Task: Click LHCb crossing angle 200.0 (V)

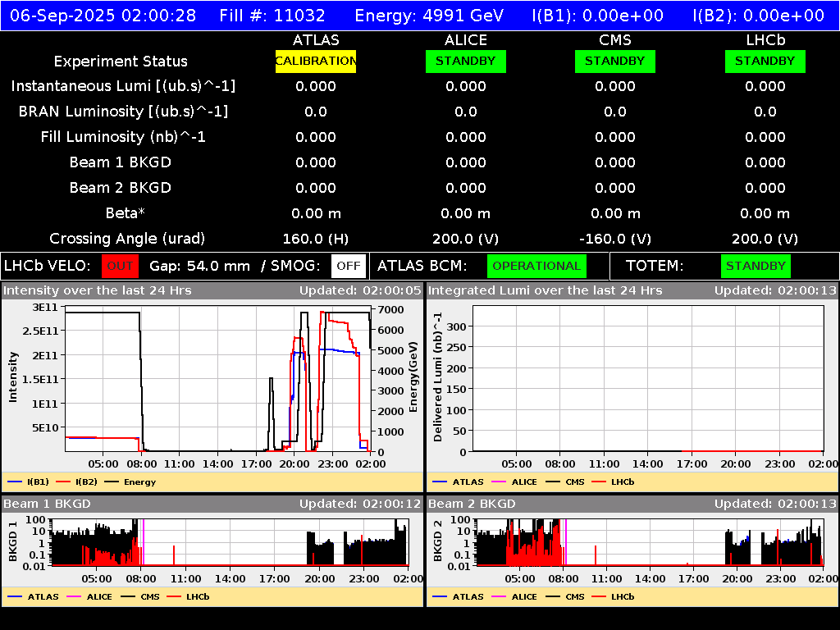Action: pos(765,239)
